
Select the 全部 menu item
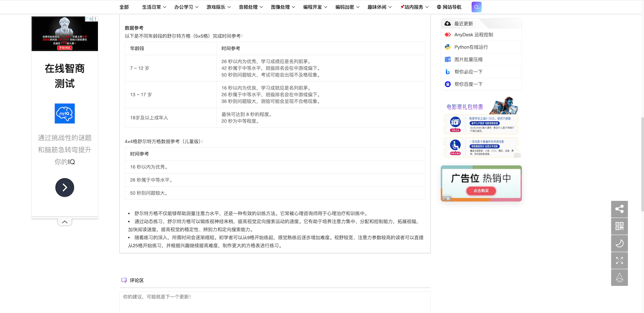pyautogui.click(x=124, y=7)
